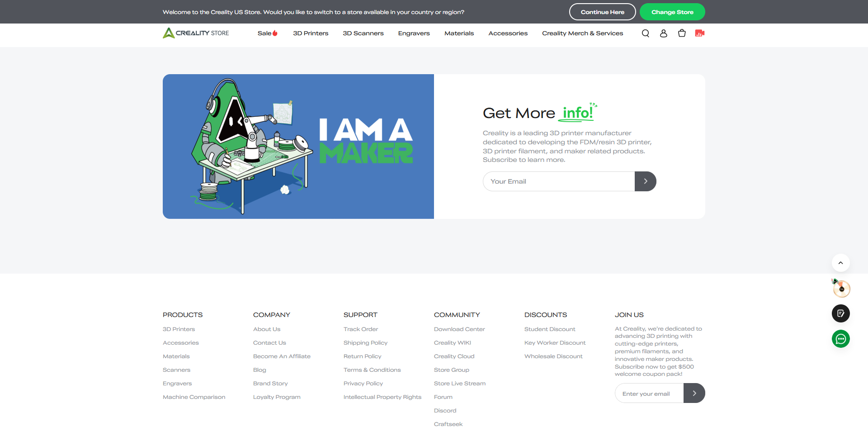Screen dimensions: 868x431
Task: Open the Craftseek link
Action: 448,424
